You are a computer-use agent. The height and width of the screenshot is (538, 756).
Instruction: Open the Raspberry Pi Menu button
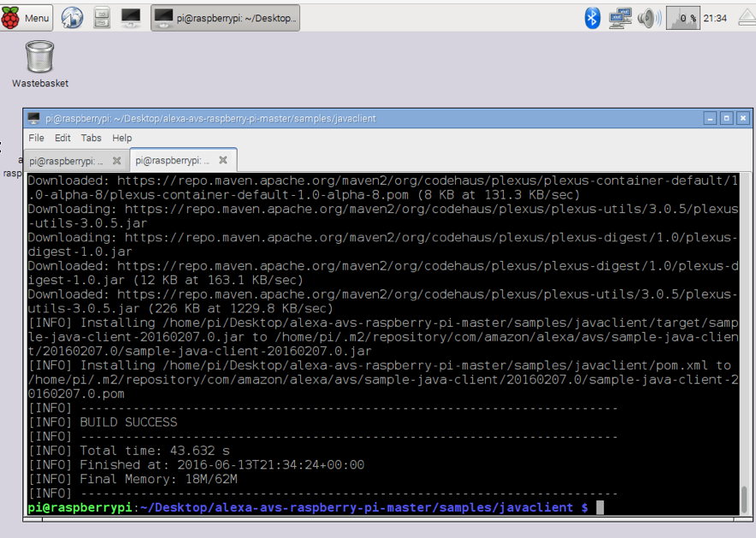pyautogui.click(x=26, y=18)
